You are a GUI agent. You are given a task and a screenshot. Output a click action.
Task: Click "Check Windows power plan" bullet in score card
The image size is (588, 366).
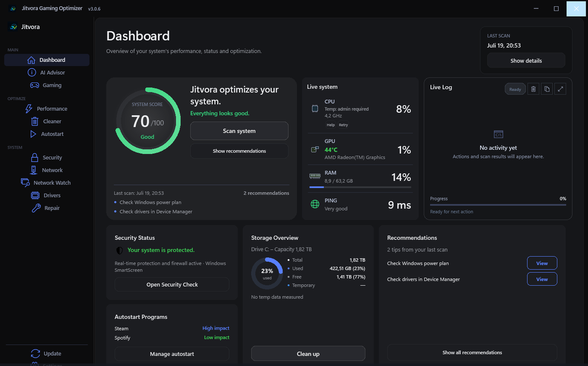click(151, 203)
